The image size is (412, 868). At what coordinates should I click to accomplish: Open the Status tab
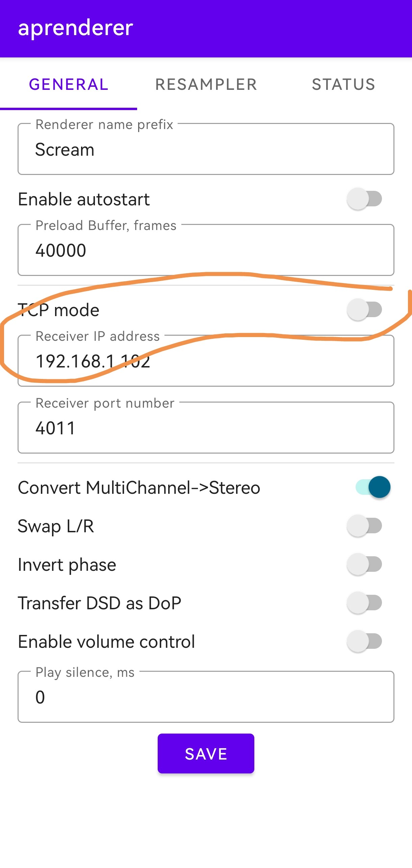coord(343,84)
